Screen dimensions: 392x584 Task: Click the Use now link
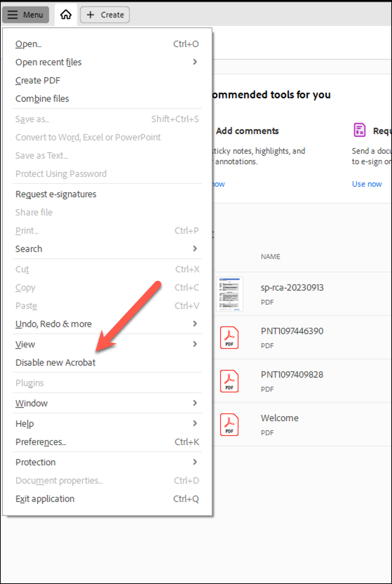click(367, 184)
